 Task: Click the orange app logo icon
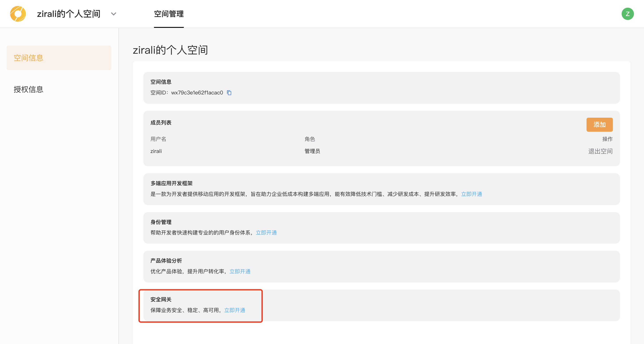[18, 14]
